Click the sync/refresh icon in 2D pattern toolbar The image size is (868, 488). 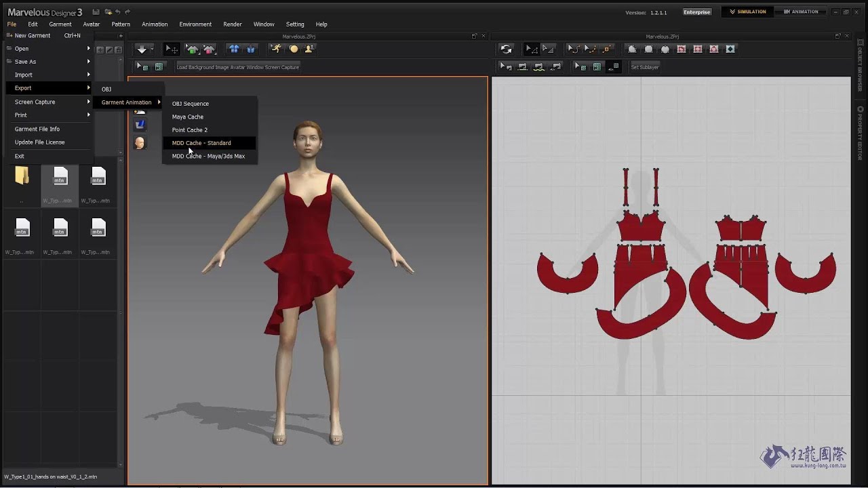point(506,49)
